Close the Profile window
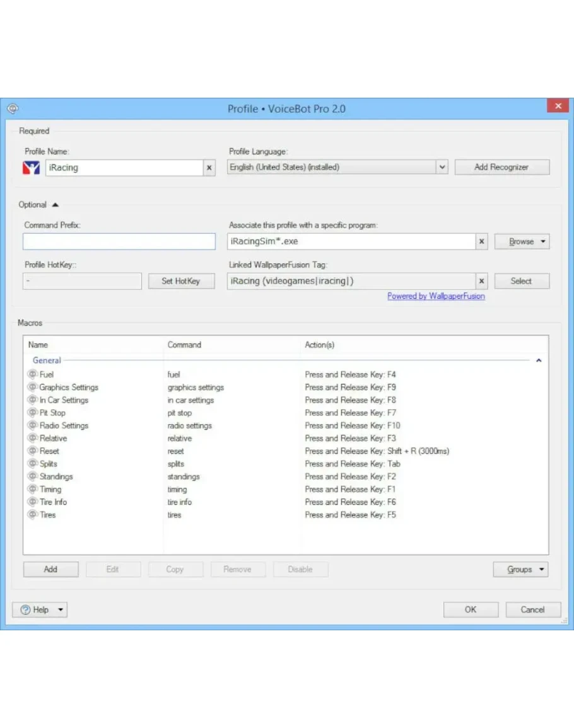 coord(558,106)
